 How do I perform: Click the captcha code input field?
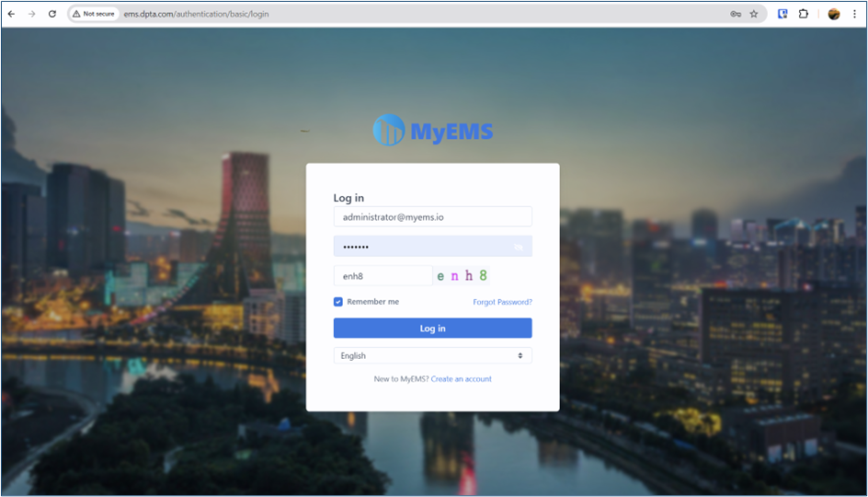(x=382, y=275)
